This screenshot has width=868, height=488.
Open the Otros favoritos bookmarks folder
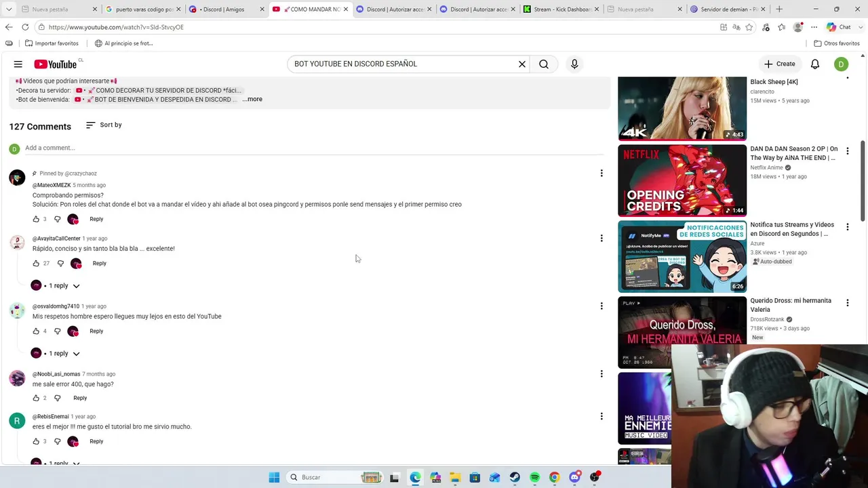(837, 43)
